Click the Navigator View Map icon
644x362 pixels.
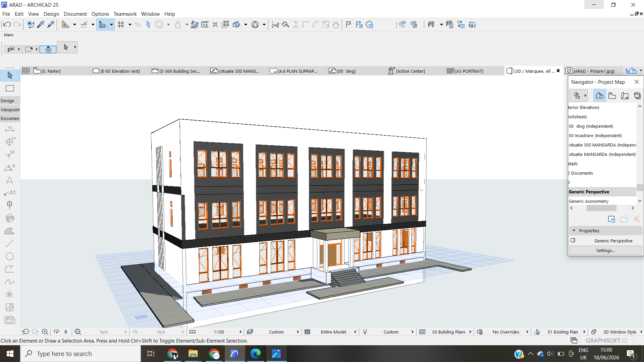tap(612, 96)
